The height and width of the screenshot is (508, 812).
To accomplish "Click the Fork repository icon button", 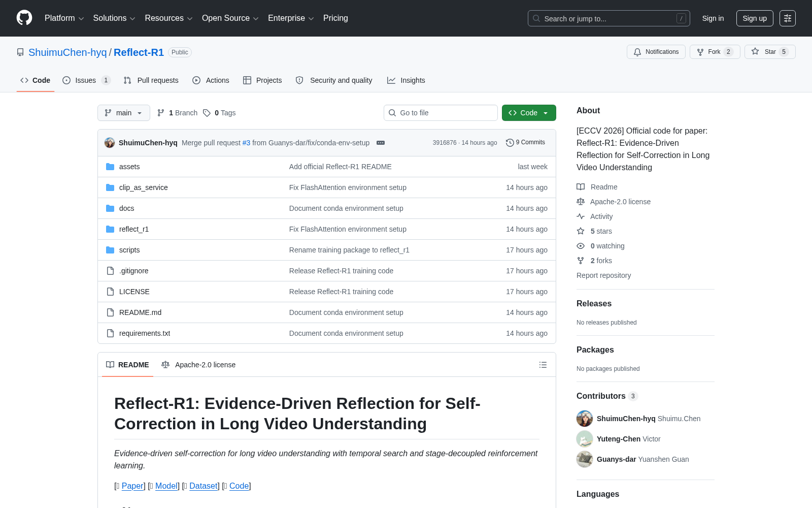I will click(x=715, y=52).
